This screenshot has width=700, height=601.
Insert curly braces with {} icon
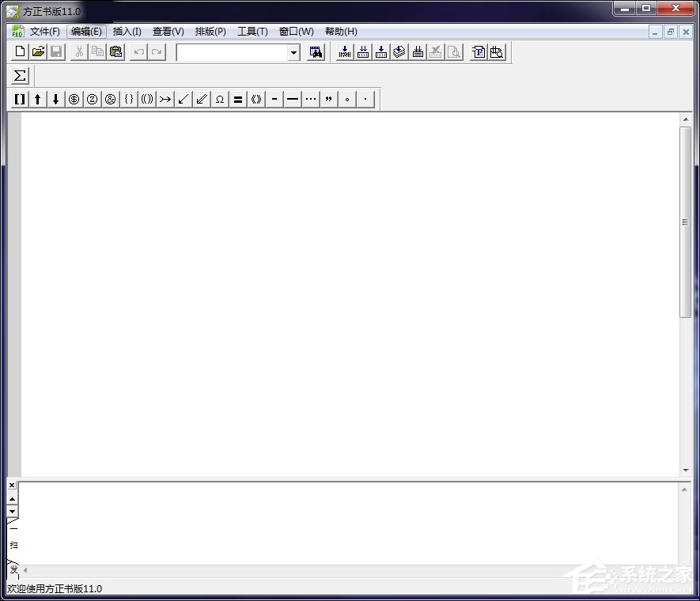(x=129, y=99)
